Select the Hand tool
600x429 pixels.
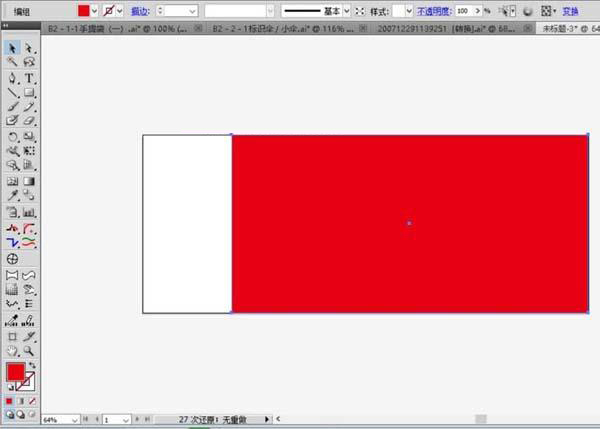(12, 351)
